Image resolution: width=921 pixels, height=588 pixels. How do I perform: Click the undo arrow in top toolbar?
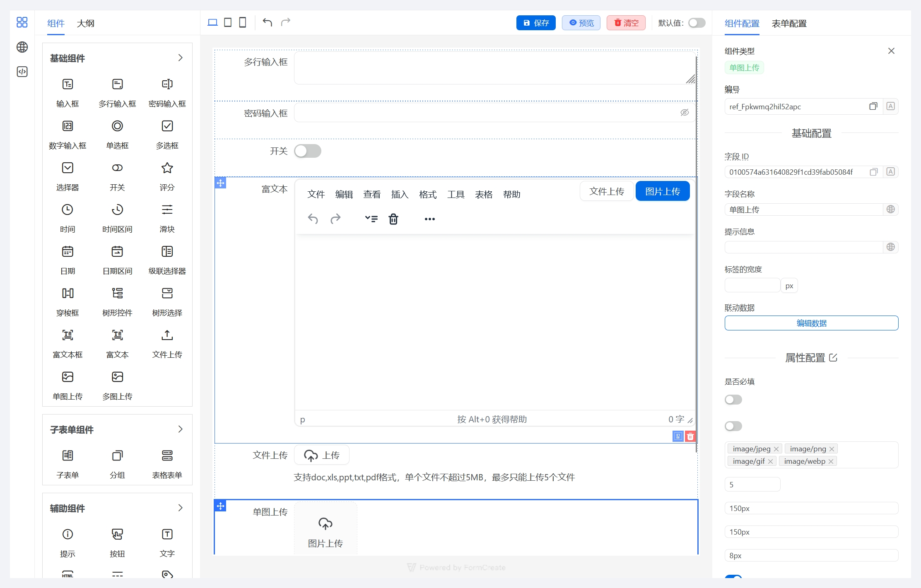(x=267, y=22)
